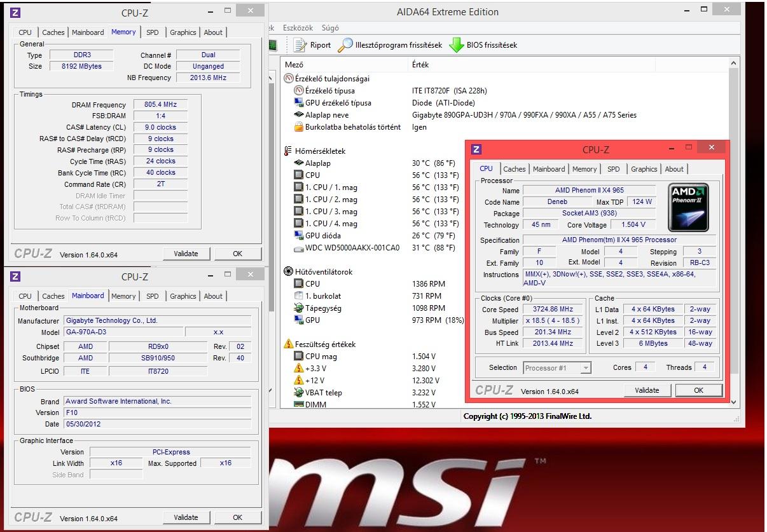
Task: Click Mező column header in AIDA64
Action: point(344,65)
